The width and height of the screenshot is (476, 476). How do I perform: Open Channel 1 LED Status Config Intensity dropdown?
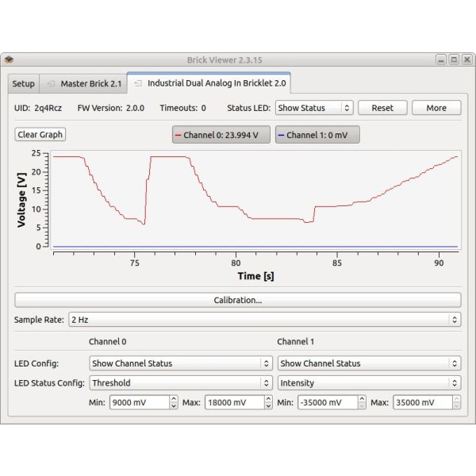369,383
